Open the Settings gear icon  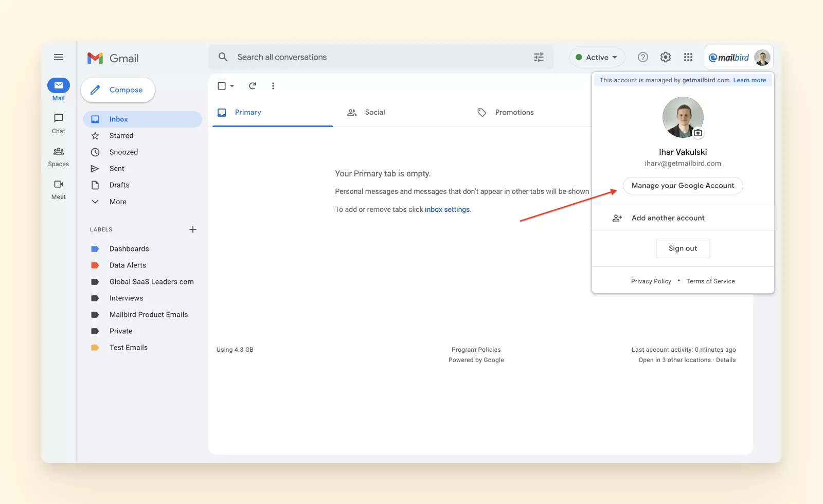(666, 57)
